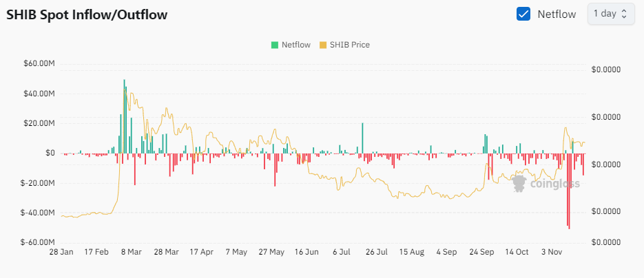The height and width of the screenshot is (278, 644).
Task: Click the 8 Mar date label
Action: pyautogui.click(x=132, y=252)
